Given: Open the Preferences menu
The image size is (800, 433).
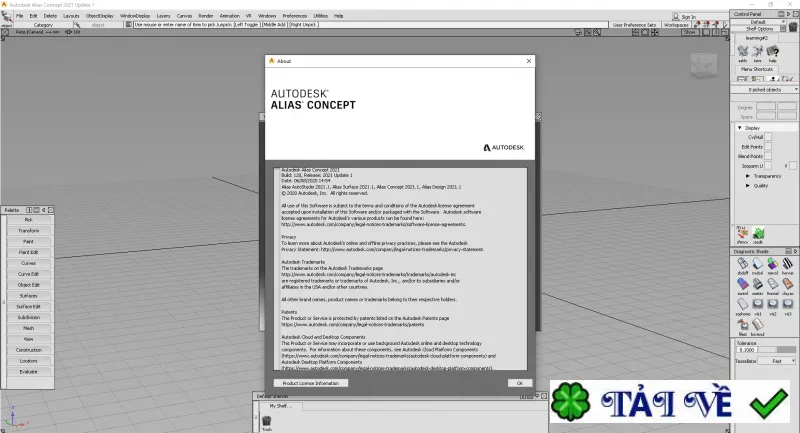Looking at the screenshot, I should (x=295, y=16).
